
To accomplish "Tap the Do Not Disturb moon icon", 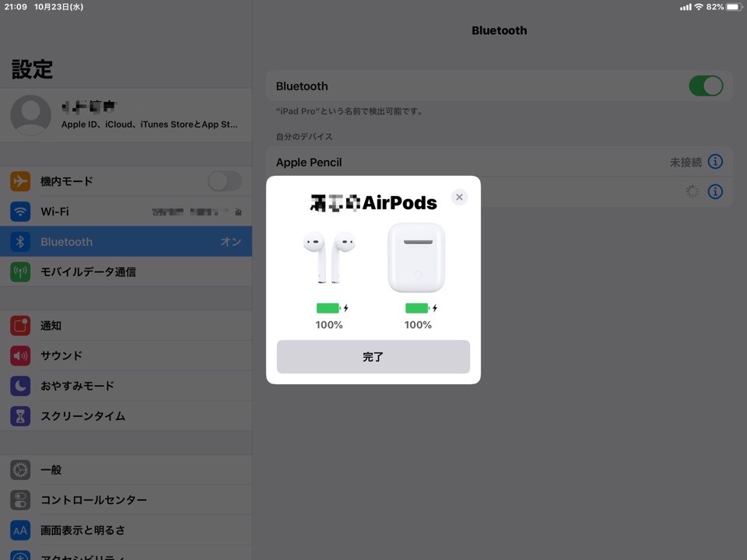I will click(20, 386).
